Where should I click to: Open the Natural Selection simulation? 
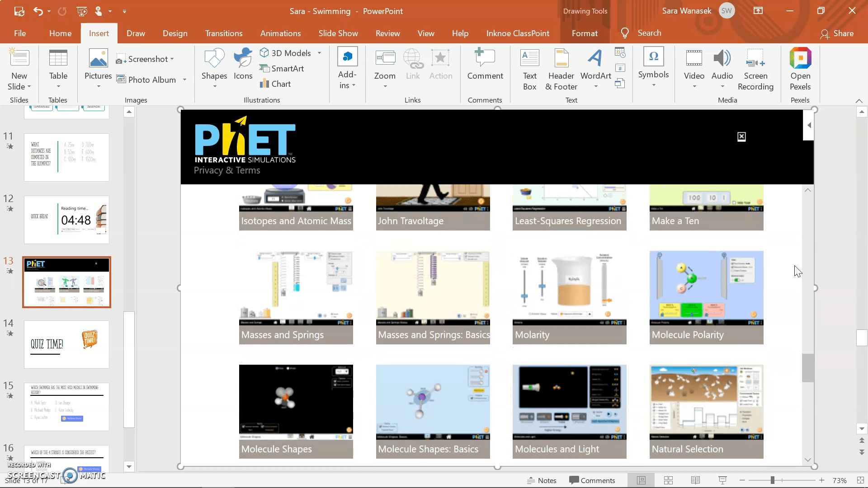[707, 411]
